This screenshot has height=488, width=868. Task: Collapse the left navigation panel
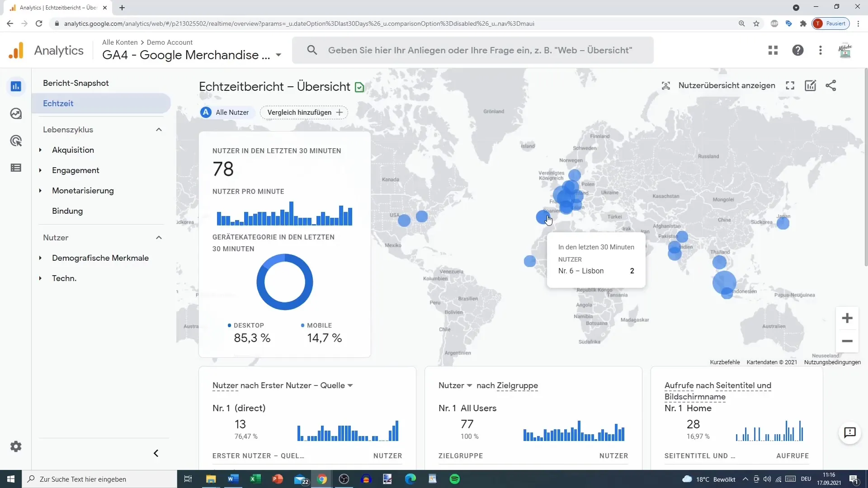tap(156, 453)
